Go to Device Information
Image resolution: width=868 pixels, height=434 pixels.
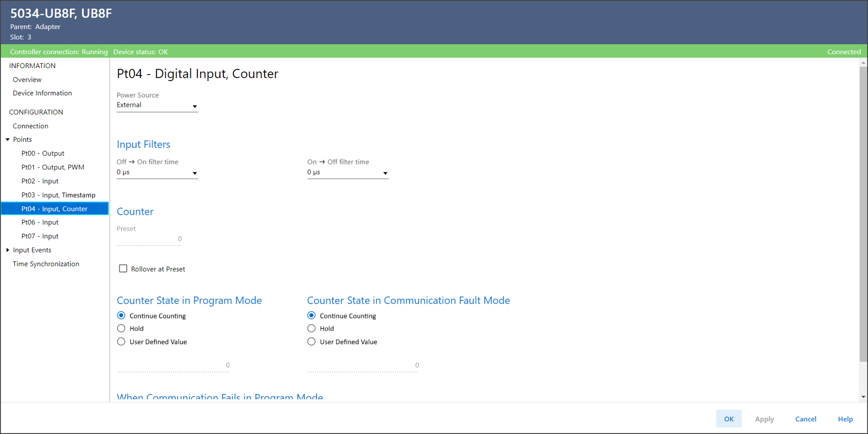(x=42, y=93)
